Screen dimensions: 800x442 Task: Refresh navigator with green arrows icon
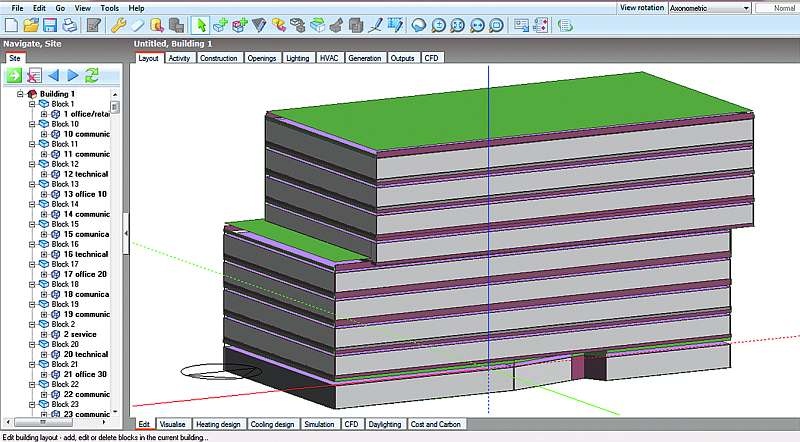[x=92, y=76]
